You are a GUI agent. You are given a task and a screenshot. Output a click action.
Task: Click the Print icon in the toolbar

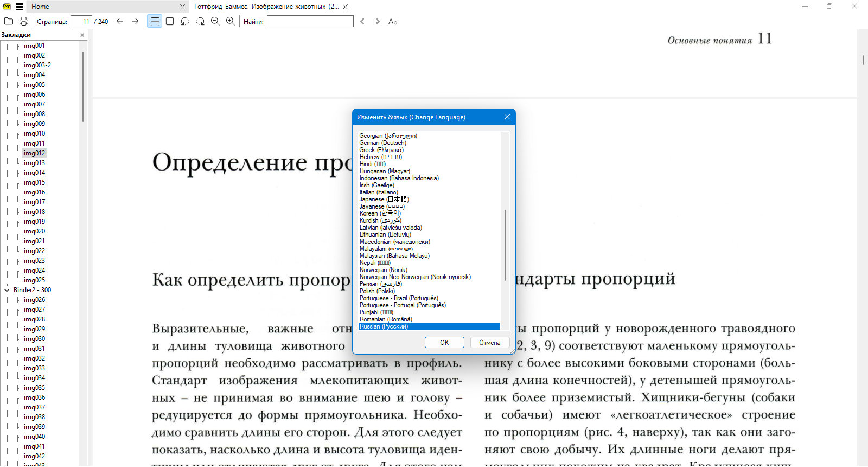coord(24,21)
